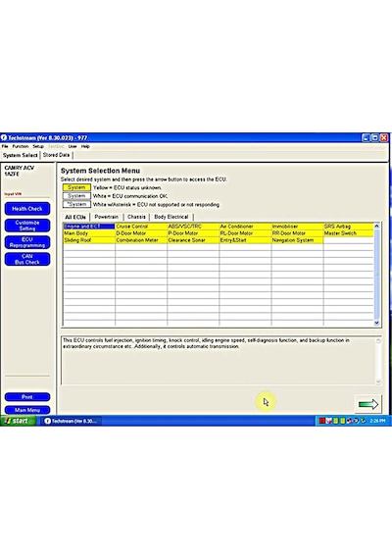Select the Immobiliser system
Viewport: 392px width, 559px height.
(x=297, y=227)
